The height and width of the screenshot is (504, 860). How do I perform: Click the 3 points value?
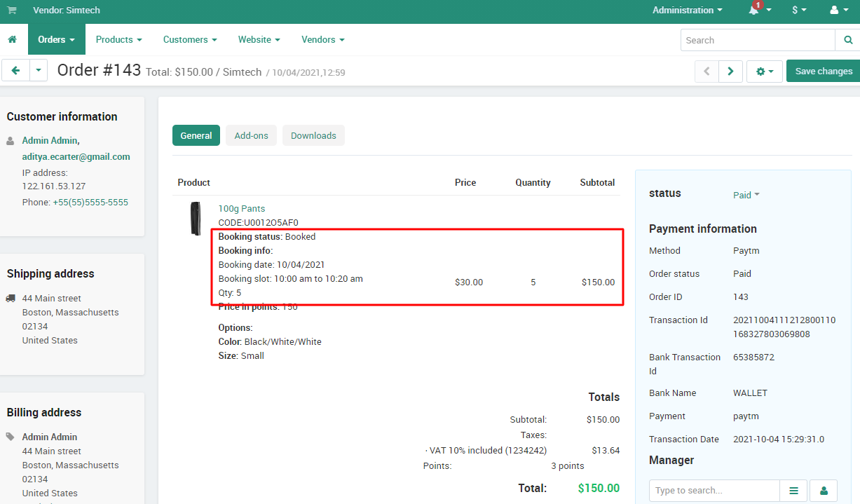coord(567,465)
